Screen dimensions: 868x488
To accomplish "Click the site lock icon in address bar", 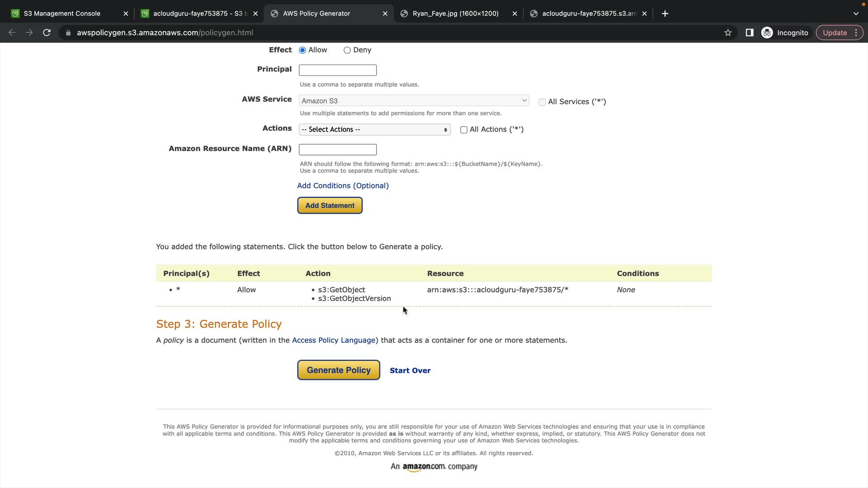I will [68, 33].
